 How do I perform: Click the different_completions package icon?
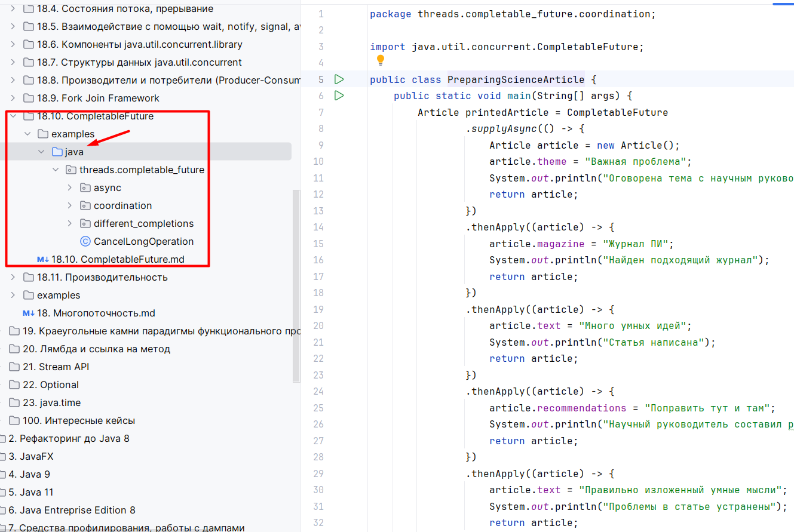point(85,223)
